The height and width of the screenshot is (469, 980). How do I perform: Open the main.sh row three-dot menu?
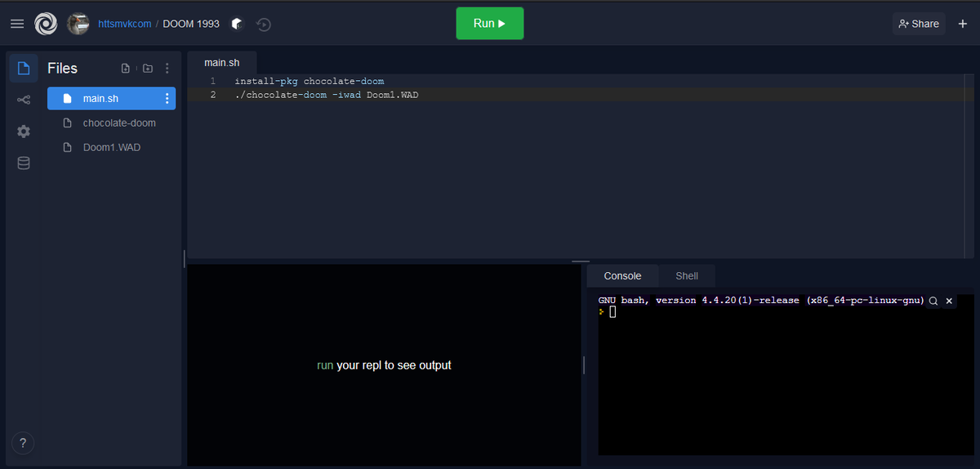(167, 99)
